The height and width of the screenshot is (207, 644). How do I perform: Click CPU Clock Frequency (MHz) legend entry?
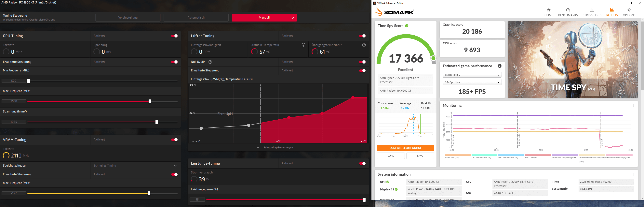[x=565, y=156]
